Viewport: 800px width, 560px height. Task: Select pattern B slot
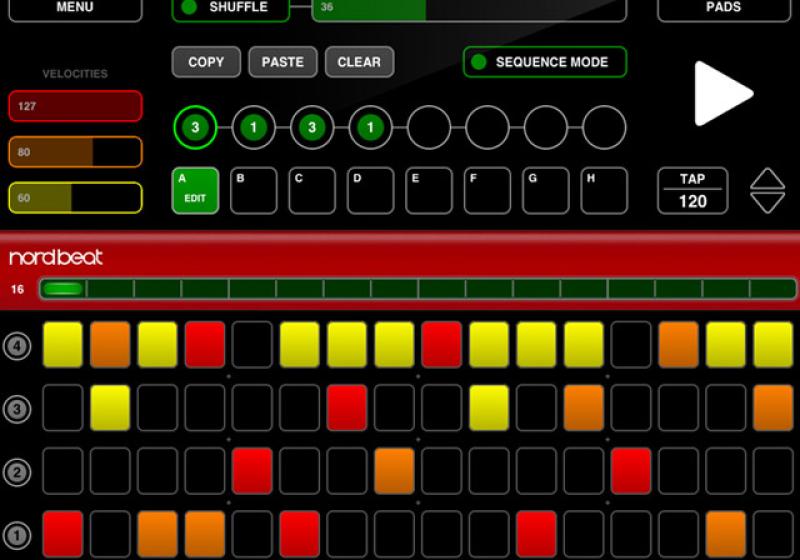tap(253, 190)
